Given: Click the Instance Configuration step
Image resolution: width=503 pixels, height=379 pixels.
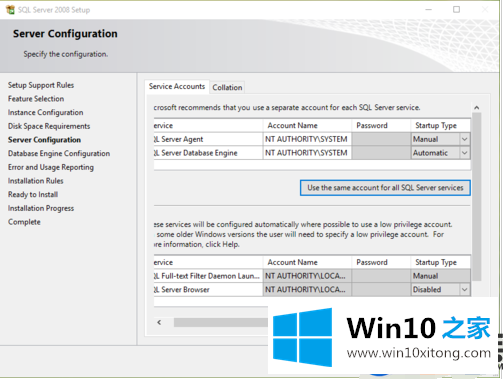Looking at the screenshot, I should tap(46, 112).
